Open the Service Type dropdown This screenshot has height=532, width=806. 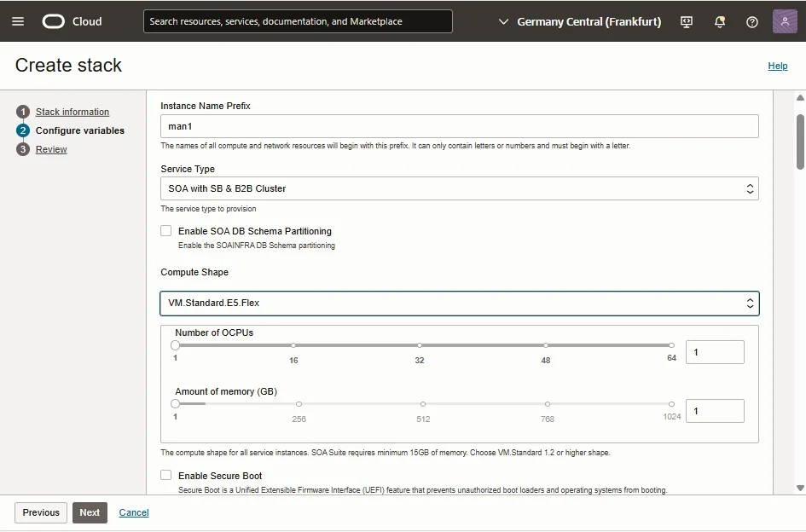460,188
